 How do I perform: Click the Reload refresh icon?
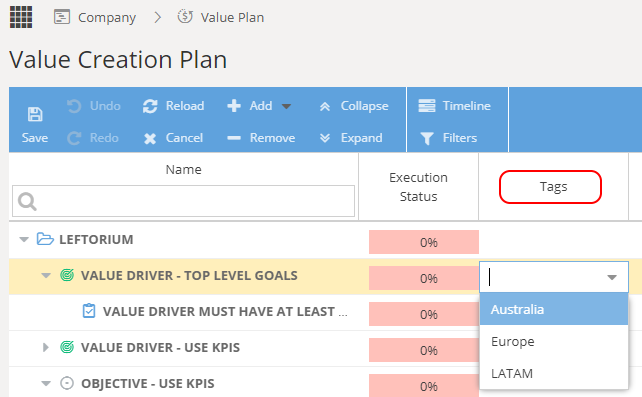click(150, 106)
